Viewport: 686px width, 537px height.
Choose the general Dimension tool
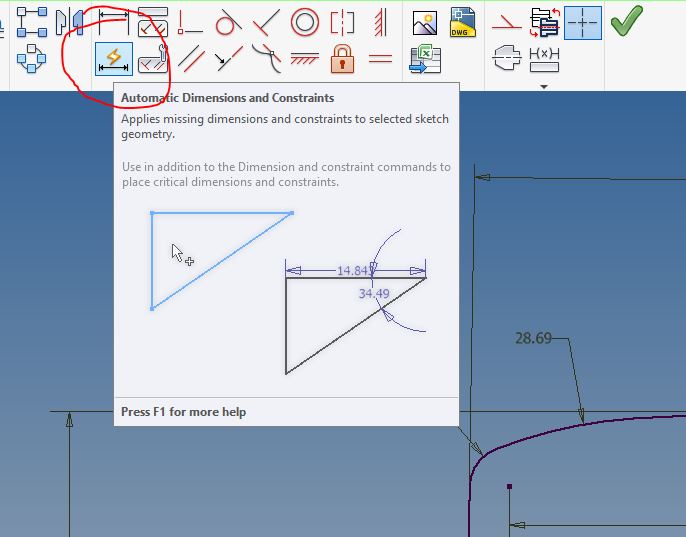pyautogui.click(x=113, y=22)
